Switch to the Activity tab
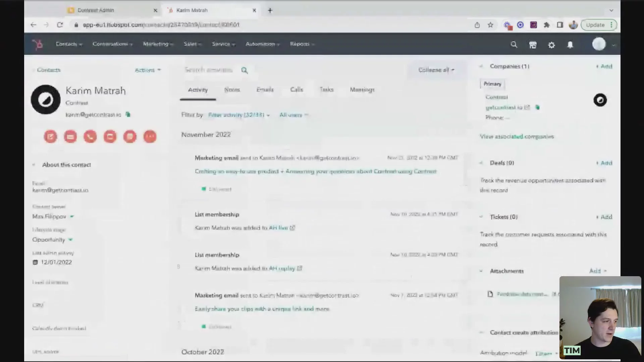644x362 pixels. tap(198, 90)
